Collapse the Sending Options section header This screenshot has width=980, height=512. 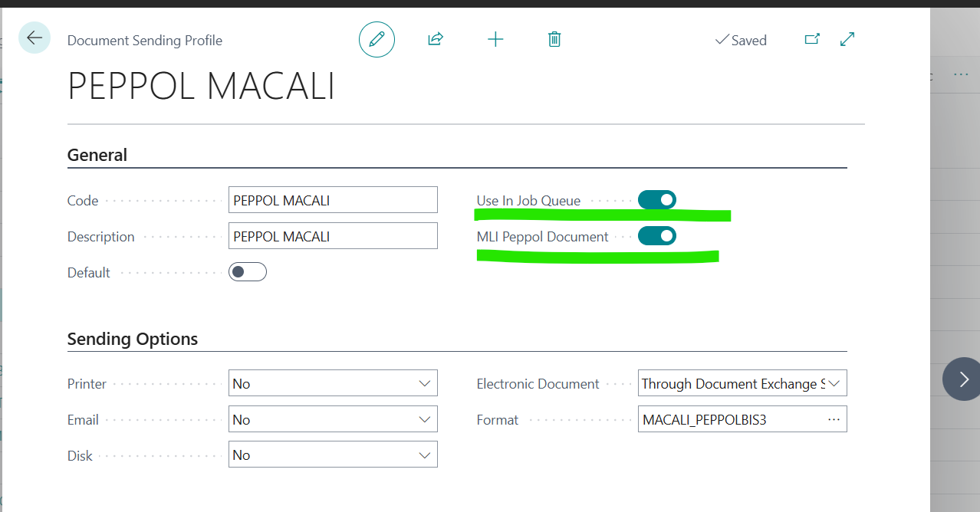click(133, 339)
